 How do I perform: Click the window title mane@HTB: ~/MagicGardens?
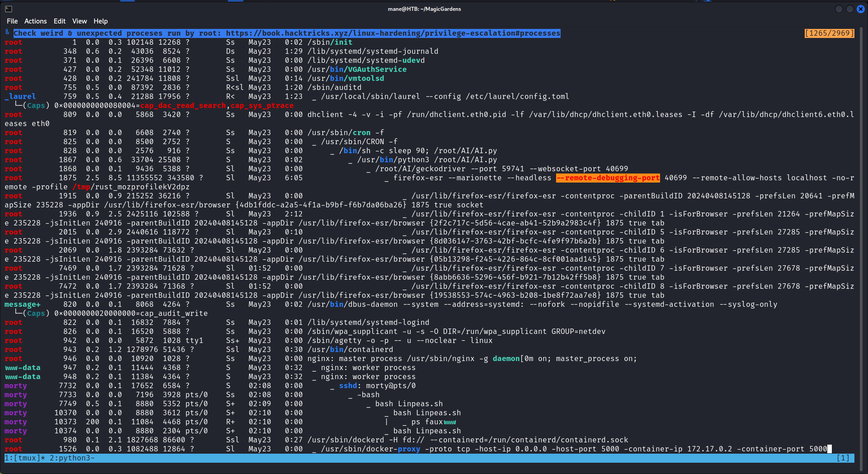[x=424, y=9]
